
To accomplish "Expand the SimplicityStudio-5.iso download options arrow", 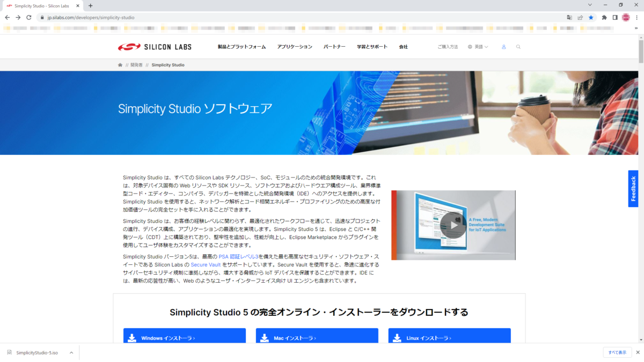I will (71, 353).
